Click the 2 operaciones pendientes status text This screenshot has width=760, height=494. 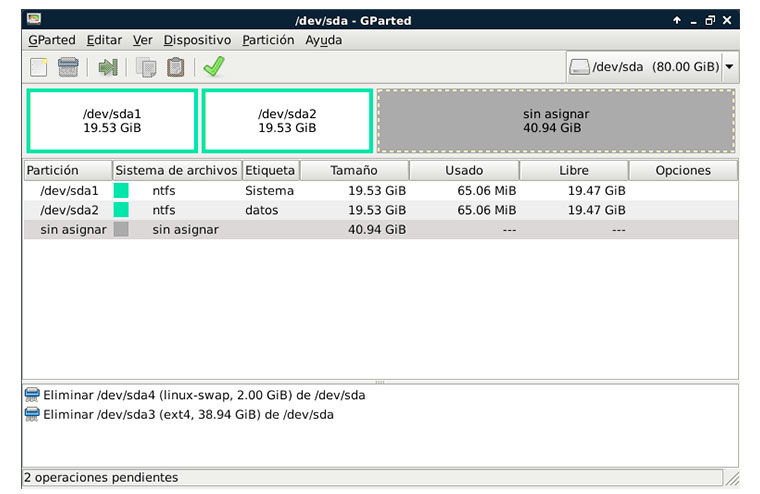point(101,477)
